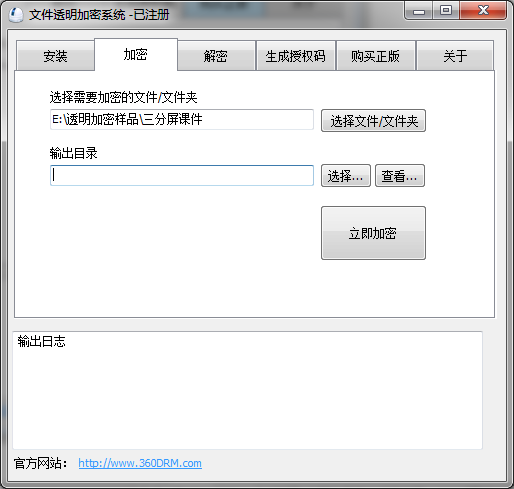Click the 选择需要加密的文件/文件夹 label
The width and height of the screenshot is (514, 489).
pos(123,98)
